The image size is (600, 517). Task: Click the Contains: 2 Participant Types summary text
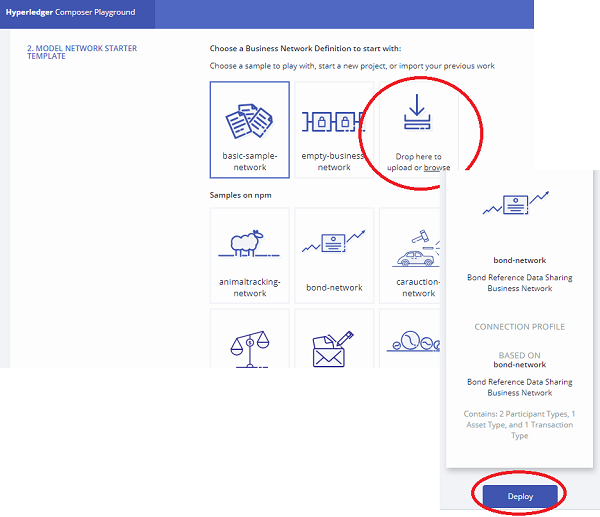point(520,425)
